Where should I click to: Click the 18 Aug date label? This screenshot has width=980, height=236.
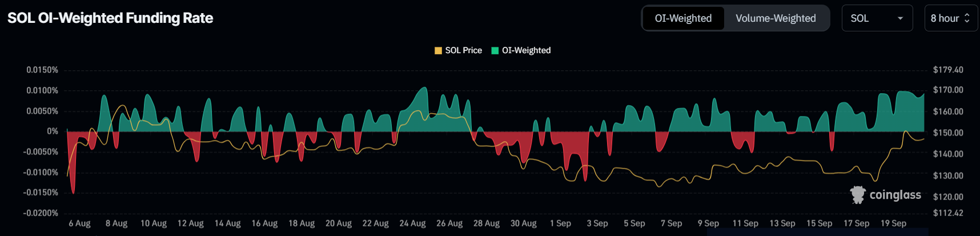(x=302, y=223)
